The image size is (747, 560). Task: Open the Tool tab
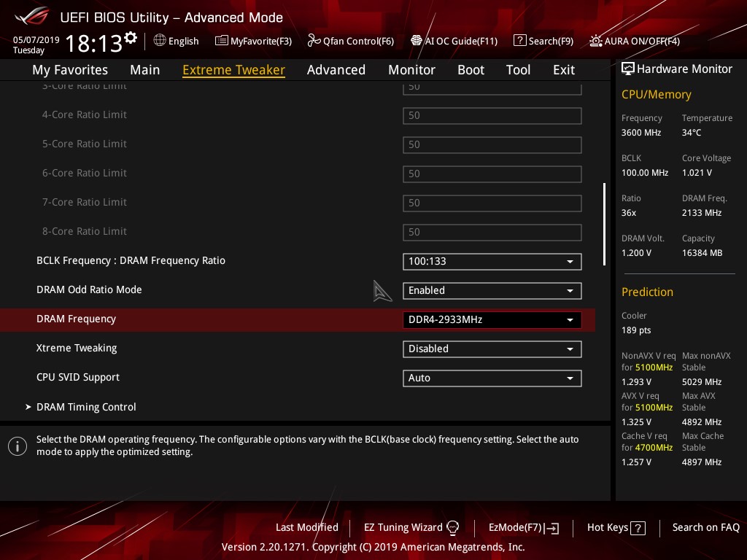point(518,70)
